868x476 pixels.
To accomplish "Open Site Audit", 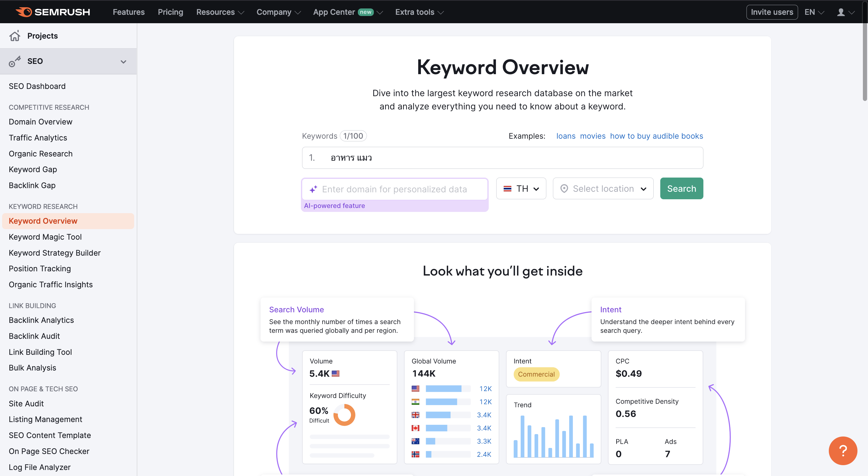I will coord(26,404).
